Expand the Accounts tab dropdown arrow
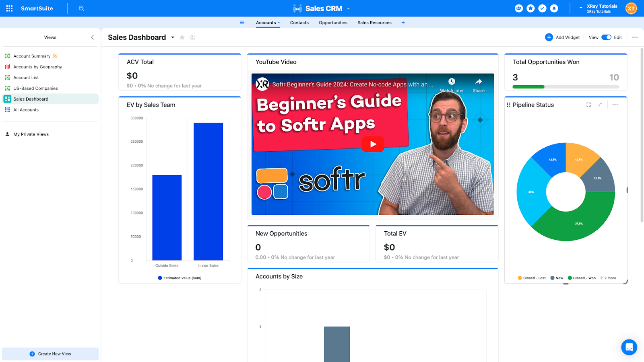The width and height of the screenshot is (644, 362). 279,23
